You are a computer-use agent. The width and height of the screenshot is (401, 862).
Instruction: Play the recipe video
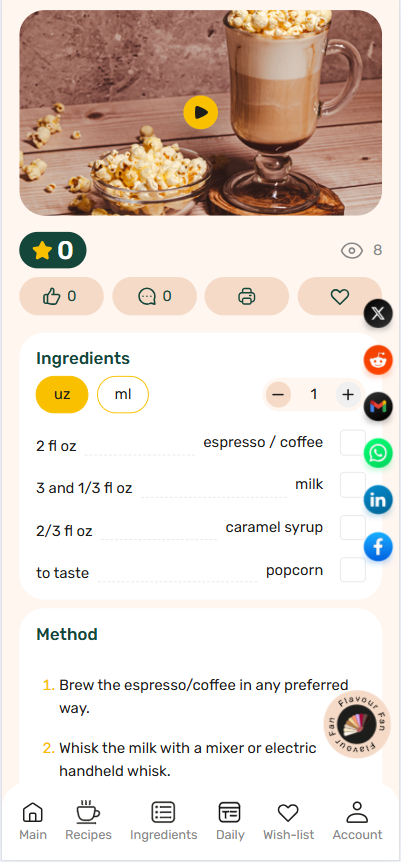[201, 113]
